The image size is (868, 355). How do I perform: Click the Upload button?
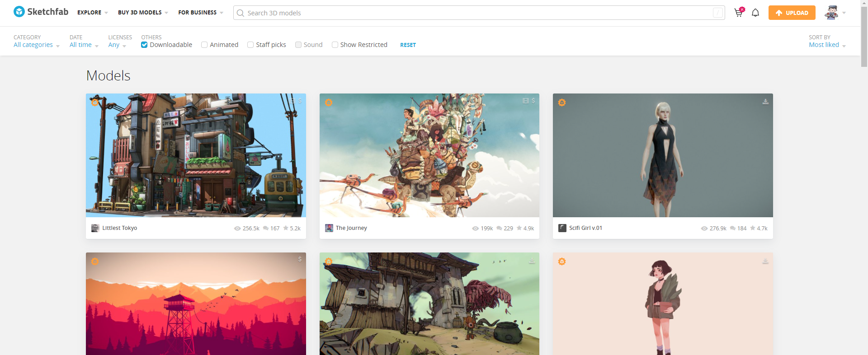pos(792,13)
